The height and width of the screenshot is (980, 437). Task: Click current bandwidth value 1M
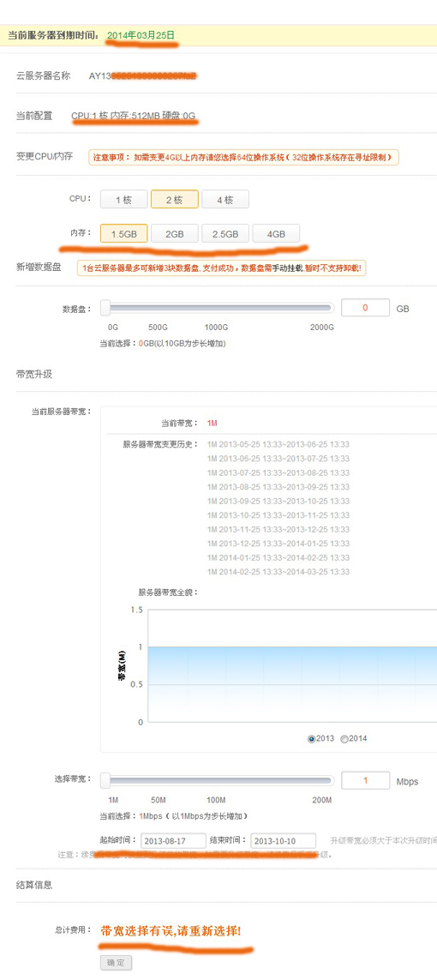click(213, 424)
